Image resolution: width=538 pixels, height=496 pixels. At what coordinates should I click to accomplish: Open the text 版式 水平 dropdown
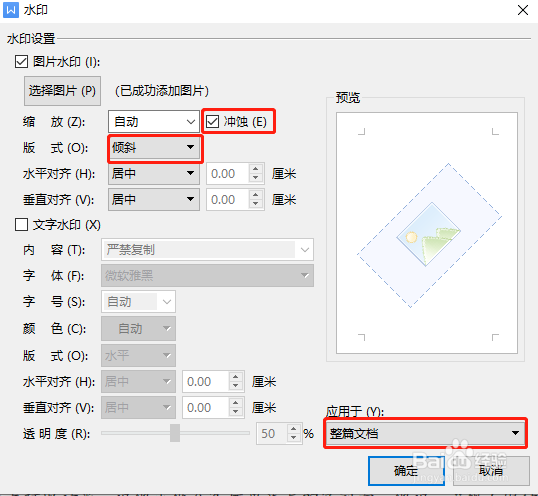[138, 355]
